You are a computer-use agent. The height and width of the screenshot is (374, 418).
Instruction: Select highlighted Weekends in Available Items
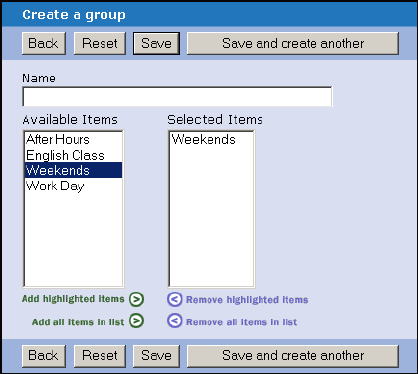click(x=73, y=170)
